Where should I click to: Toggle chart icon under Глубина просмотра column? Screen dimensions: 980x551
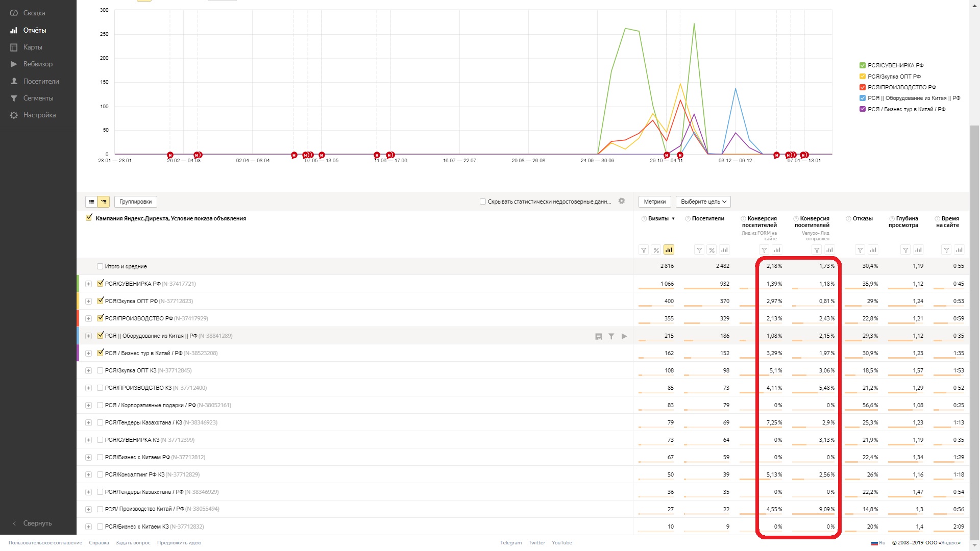coord(918,250)
